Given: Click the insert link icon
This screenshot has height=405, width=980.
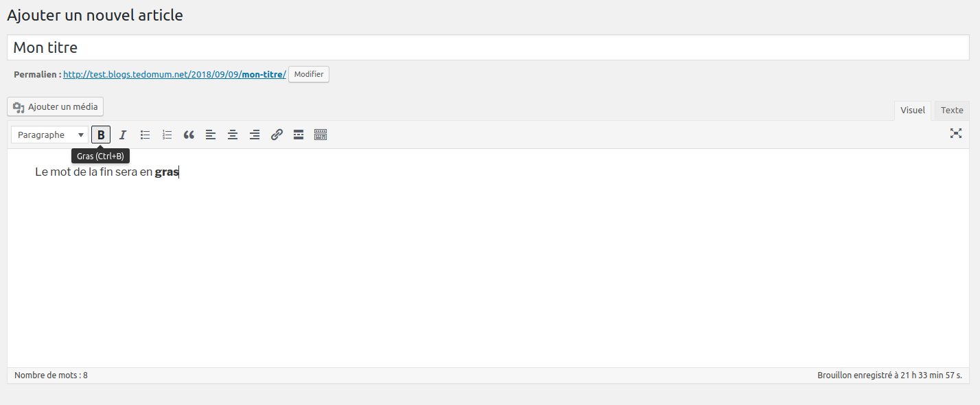Looking at the screenshot, I should (x=277, y=135).
